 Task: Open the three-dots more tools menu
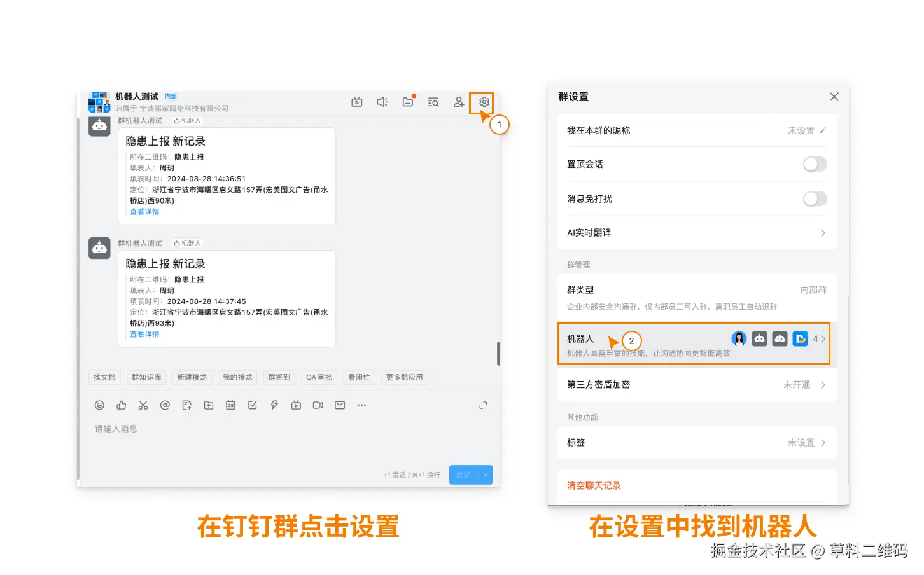[361, 405]
